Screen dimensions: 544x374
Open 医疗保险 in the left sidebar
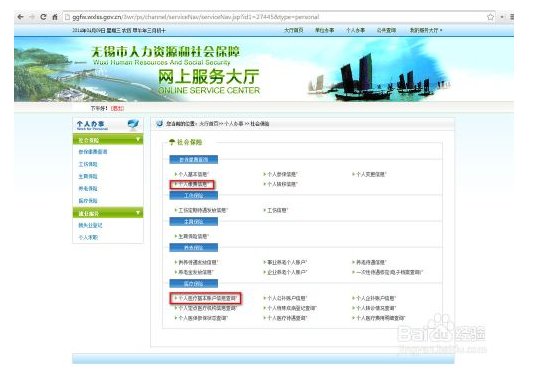point(88,201)
